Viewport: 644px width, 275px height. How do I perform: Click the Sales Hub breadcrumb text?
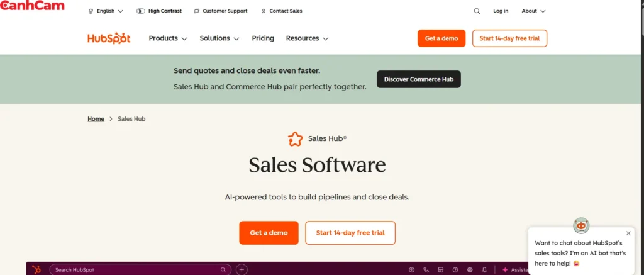(x=131, y=119)
